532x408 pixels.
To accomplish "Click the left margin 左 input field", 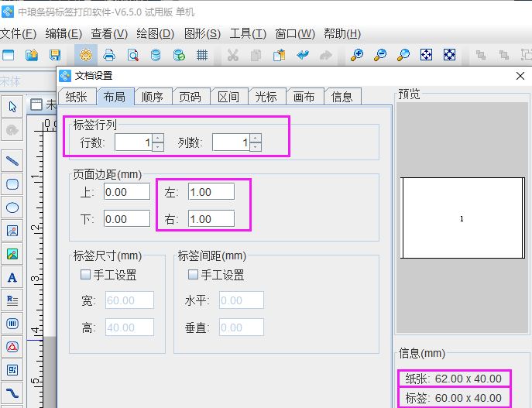I will click(x=211, y=192).
